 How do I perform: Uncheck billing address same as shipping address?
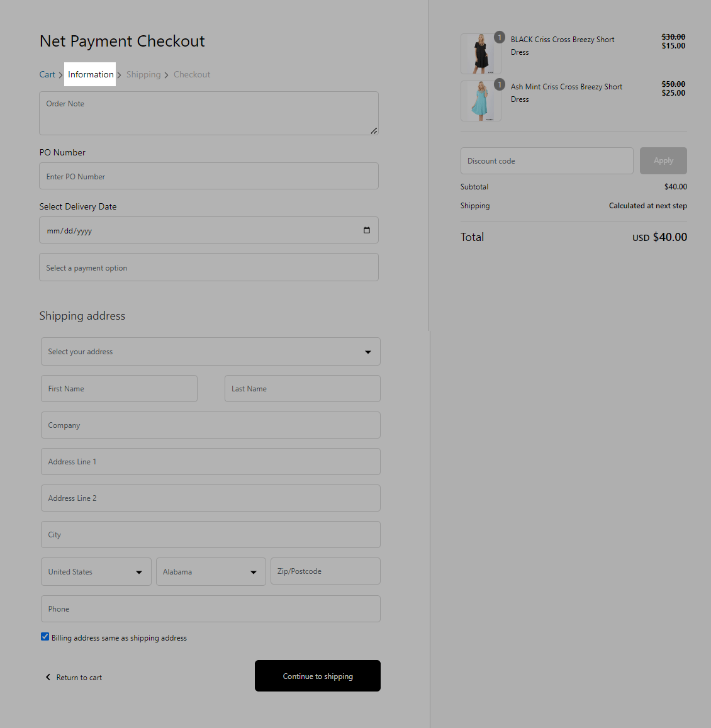point(45,636)
